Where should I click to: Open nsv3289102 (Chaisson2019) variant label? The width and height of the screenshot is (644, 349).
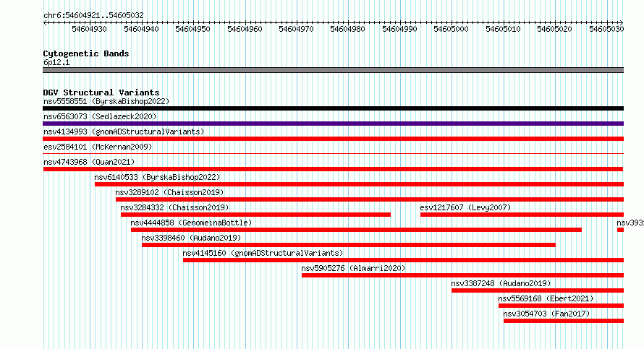point(169,192)
